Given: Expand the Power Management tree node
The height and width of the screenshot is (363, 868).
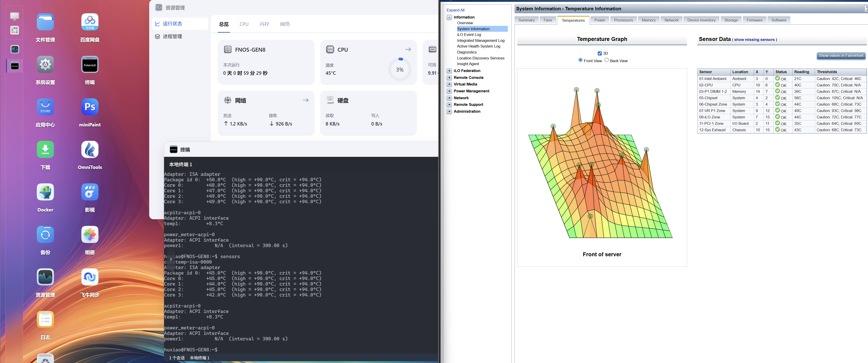Looking at the screenshot, I should click(449, 91).
